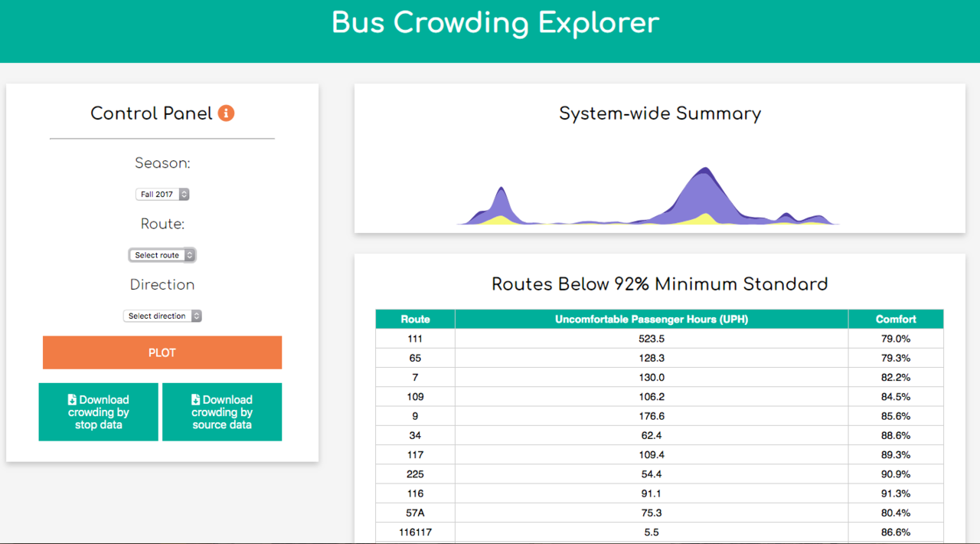This screenshot has height=544, width=980.
Task: Open the Season dropdown showing Fall 2017
Action: [162, 195]
